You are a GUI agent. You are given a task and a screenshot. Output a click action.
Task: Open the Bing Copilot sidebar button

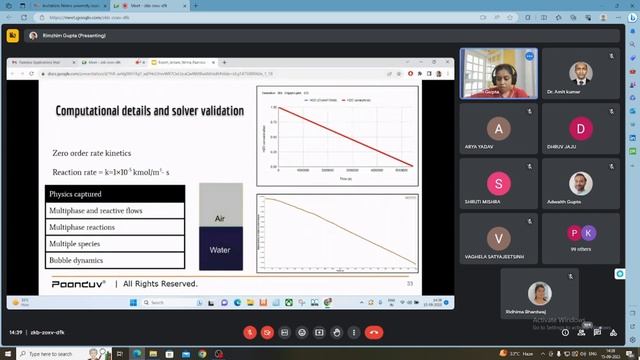(x=633, y=18)
